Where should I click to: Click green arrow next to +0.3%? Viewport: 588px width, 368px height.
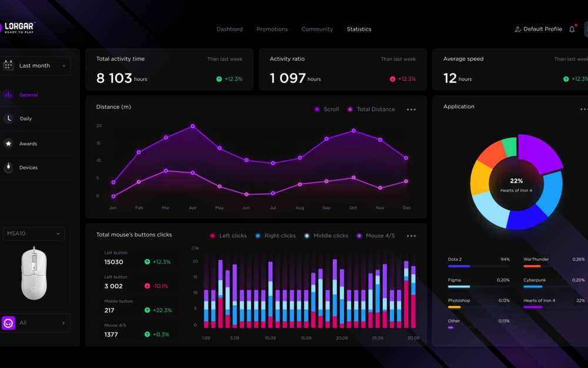[147, 334]
